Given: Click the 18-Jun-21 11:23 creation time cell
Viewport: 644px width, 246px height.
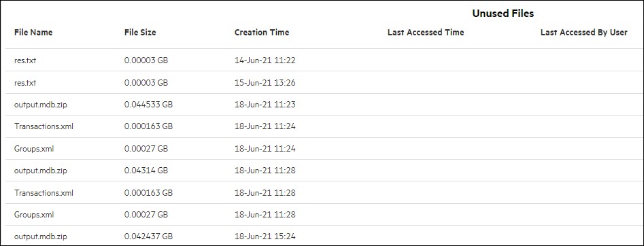Looking at the screenshot, I should click(265, 105).
